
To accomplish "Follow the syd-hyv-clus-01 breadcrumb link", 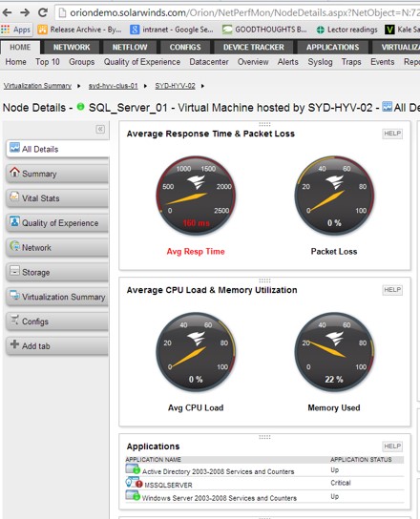I will [x=113, y=86].
